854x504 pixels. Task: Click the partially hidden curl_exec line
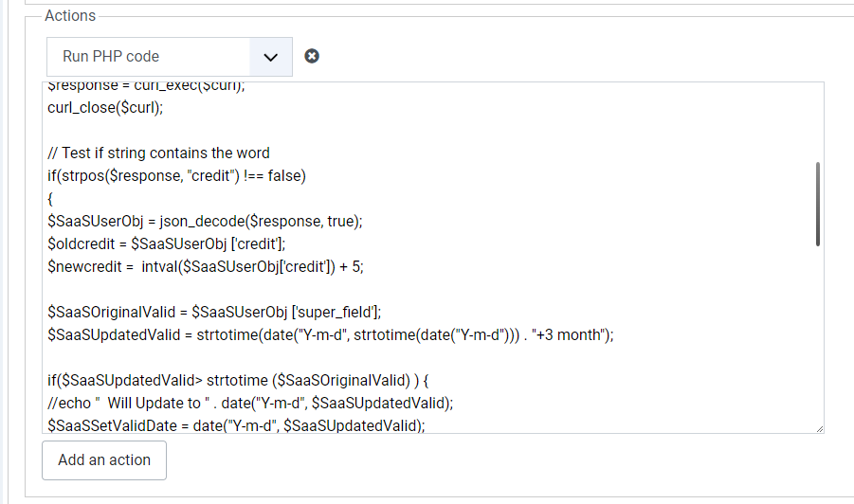(x=146, y=86)
